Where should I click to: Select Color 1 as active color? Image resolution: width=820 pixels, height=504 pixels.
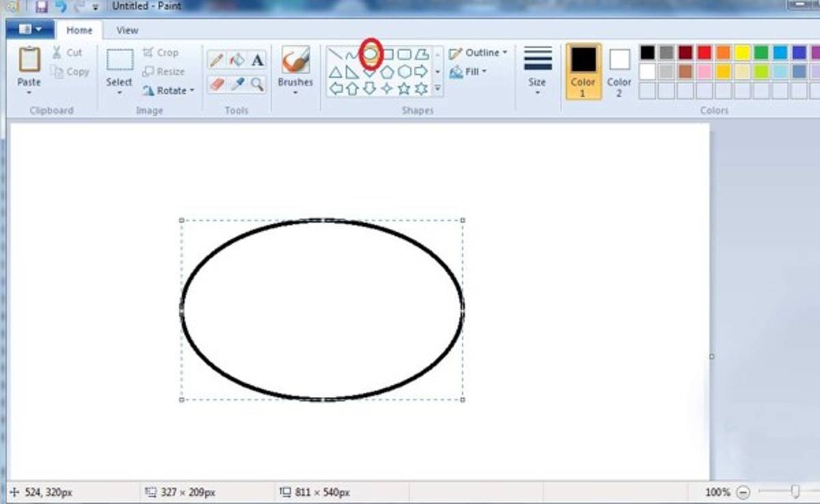[583, 72]
